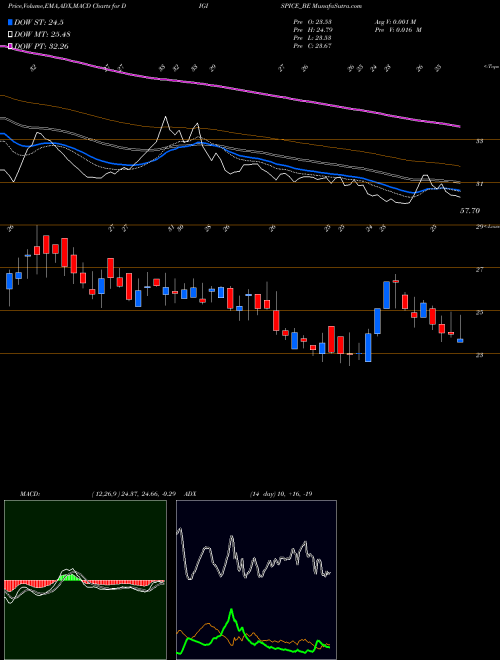Click the 25 price axis label

coord(479,312)
